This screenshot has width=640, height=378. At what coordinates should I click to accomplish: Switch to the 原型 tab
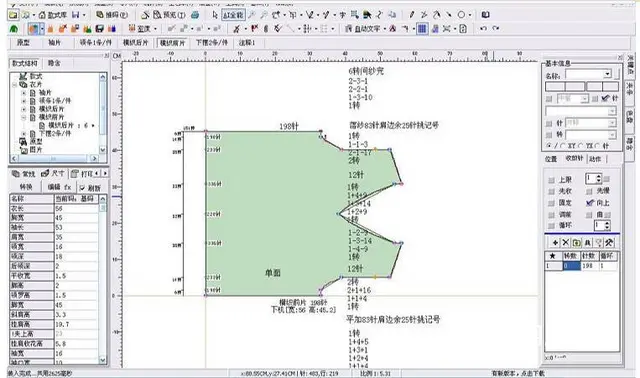(x=23, y=42)
